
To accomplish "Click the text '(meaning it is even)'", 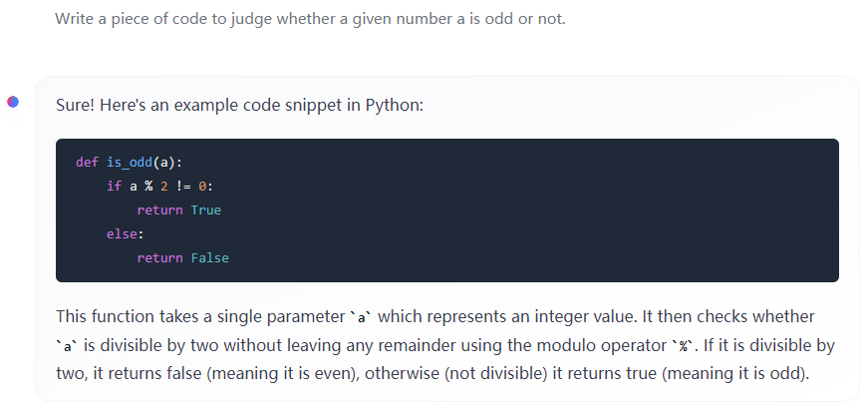I will click(283, 373).
